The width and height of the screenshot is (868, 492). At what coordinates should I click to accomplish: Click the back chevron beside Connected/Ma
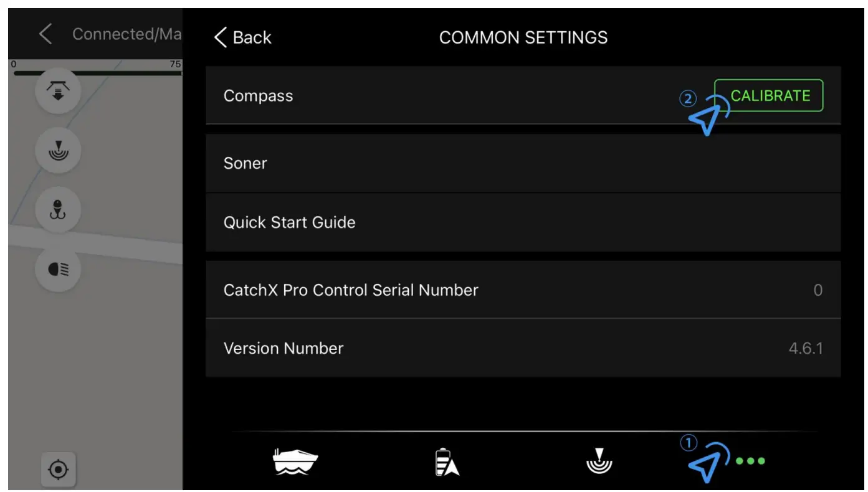[x=45, y=34]
